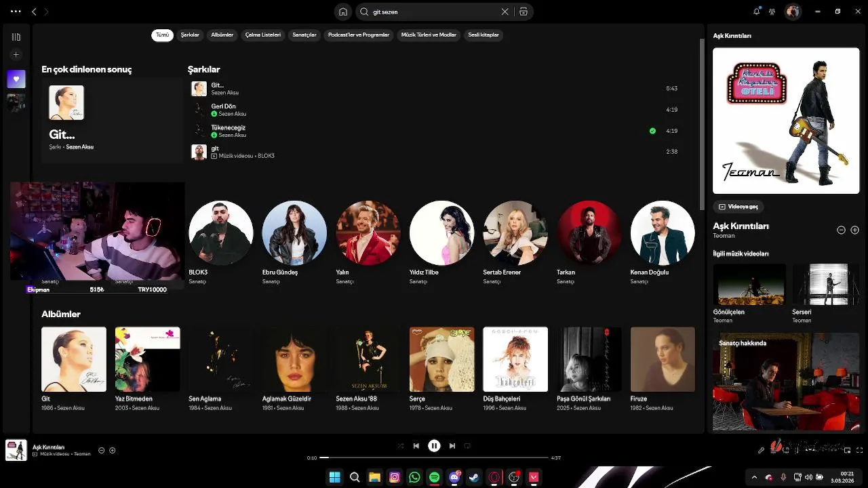The height and width of the screenshot is (488, 868).
Task: Switch to Albümler filter
Action: coord(222,35)
